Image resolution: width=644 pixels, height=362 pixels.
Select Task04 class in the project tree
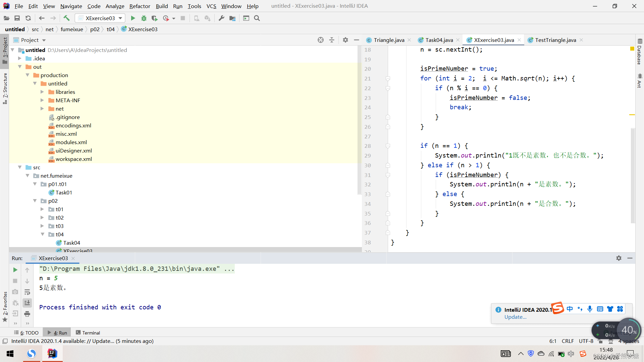point(71,243)
